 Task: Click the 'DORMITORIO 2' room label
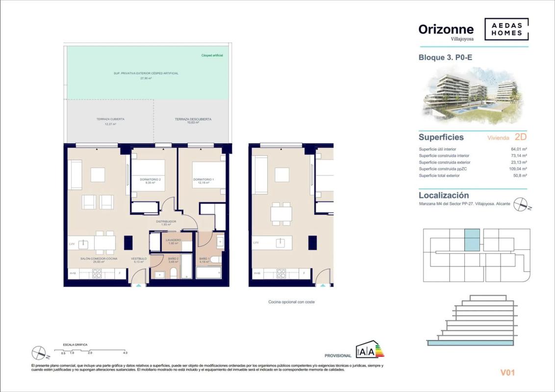click(x=150, y=179)
